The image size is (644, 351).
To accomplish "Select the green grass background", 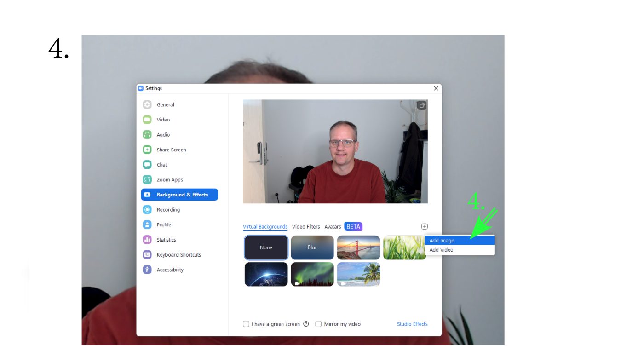I will point(404,247).
